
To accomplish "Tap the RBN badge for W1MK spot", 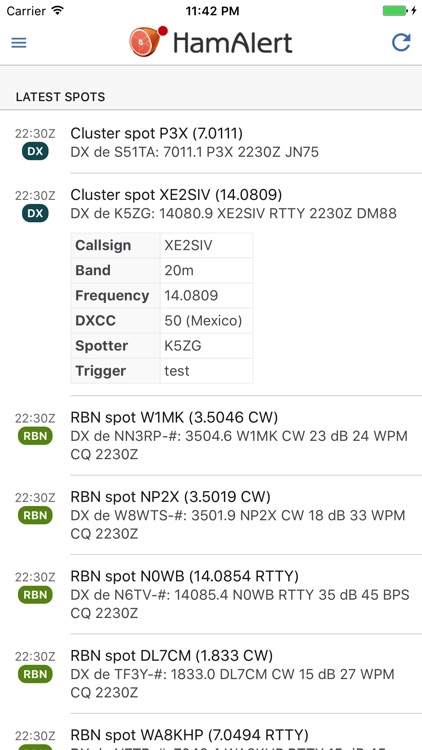I will [x=35, y=436].
